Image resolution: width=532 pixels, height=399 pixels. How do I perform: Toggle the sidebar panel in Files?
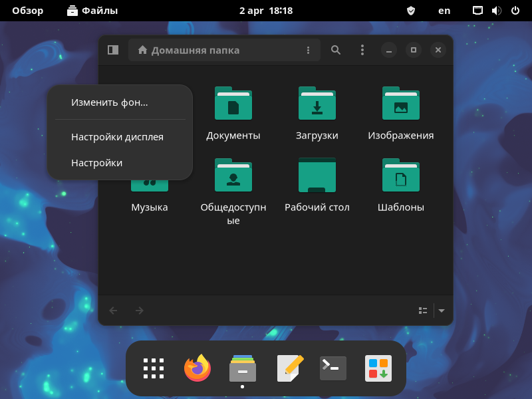(x=112, y=50)
